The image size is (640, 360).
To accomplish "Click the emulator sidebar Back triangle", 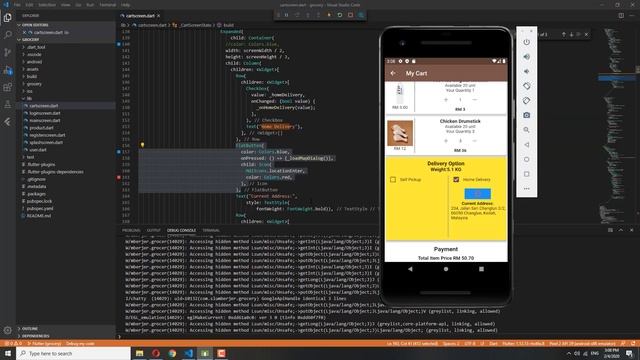I will tap(527, 144).
